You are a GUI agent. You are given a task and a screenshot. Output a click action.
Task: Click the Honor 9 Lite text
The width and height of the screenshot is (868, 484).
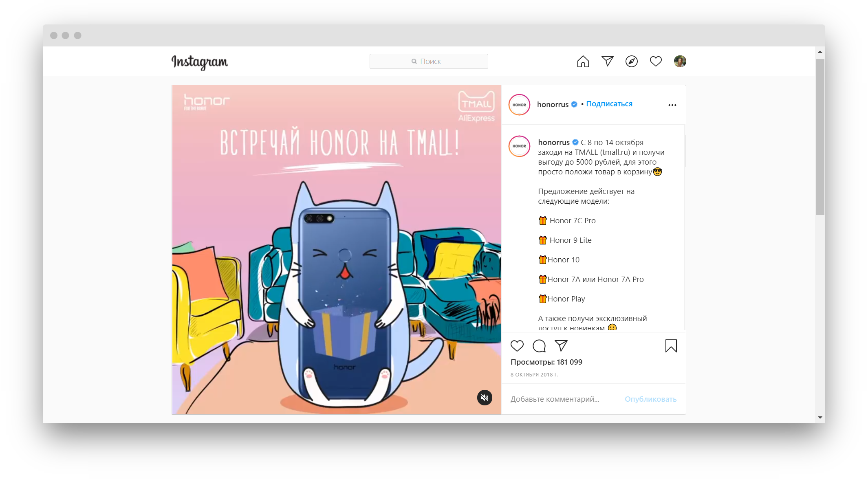click(x=571, y=240)
